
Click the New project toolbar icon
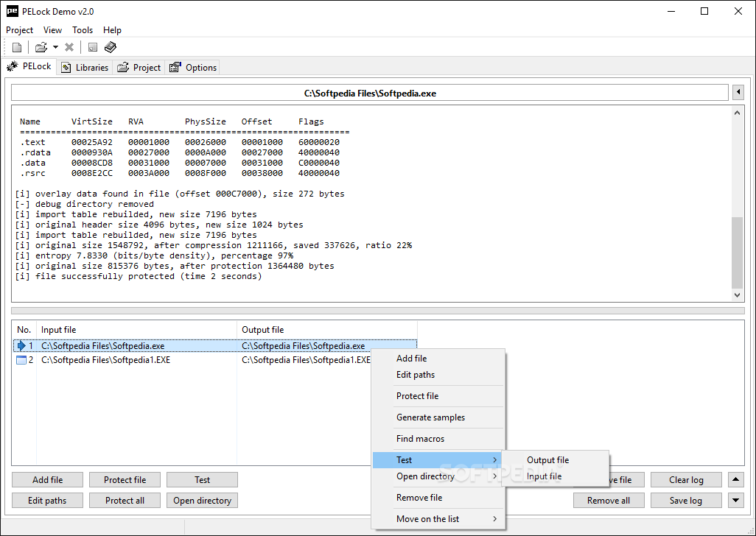click(x=17, y=47)
